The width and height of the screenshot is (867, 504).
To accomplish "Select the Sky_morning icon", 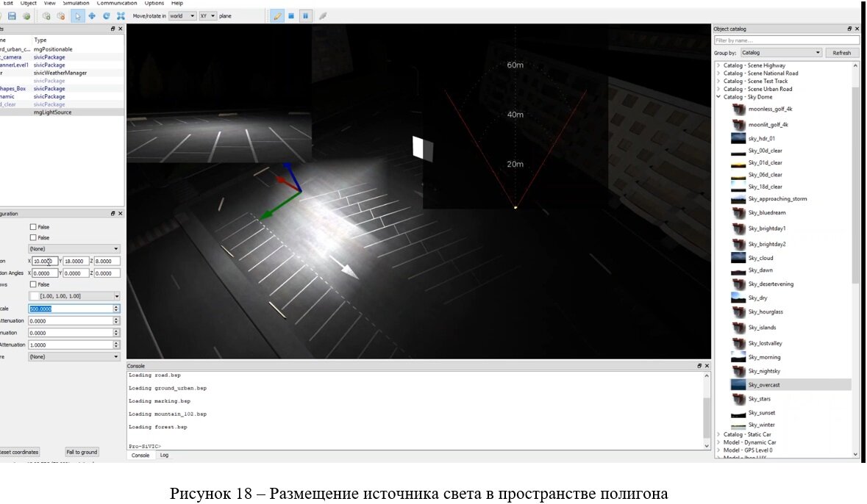I will (738, 358).
